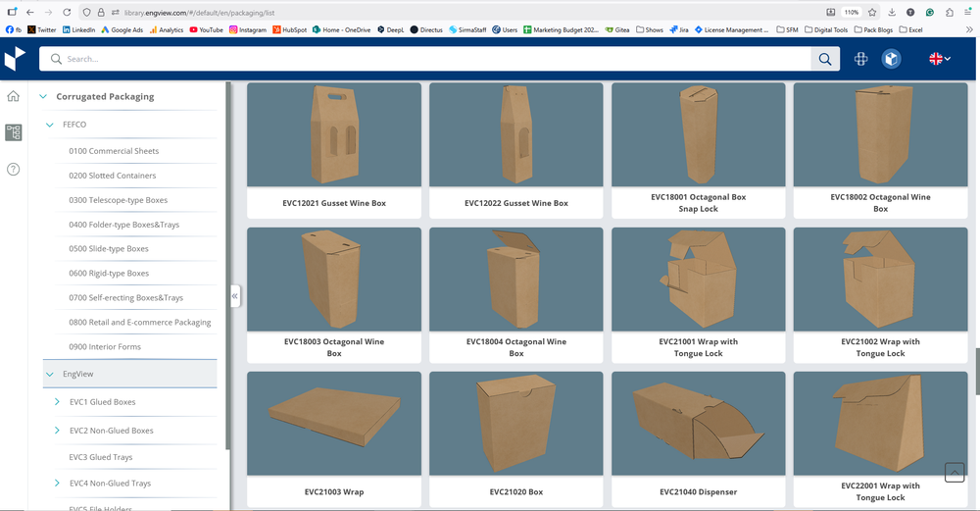980x511 pixels.
Task: Collapse the EngView tree node
Action: pos(49,374)
